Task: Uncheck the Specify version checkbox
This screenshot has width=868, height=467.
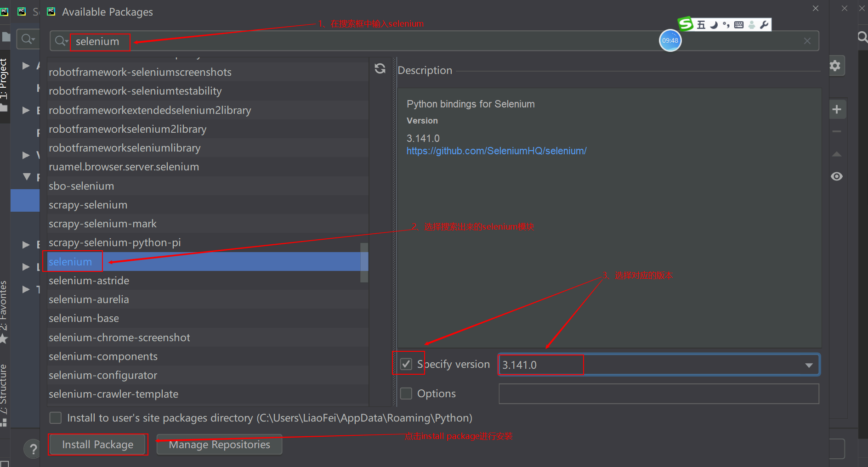Action: coord(406,364)
